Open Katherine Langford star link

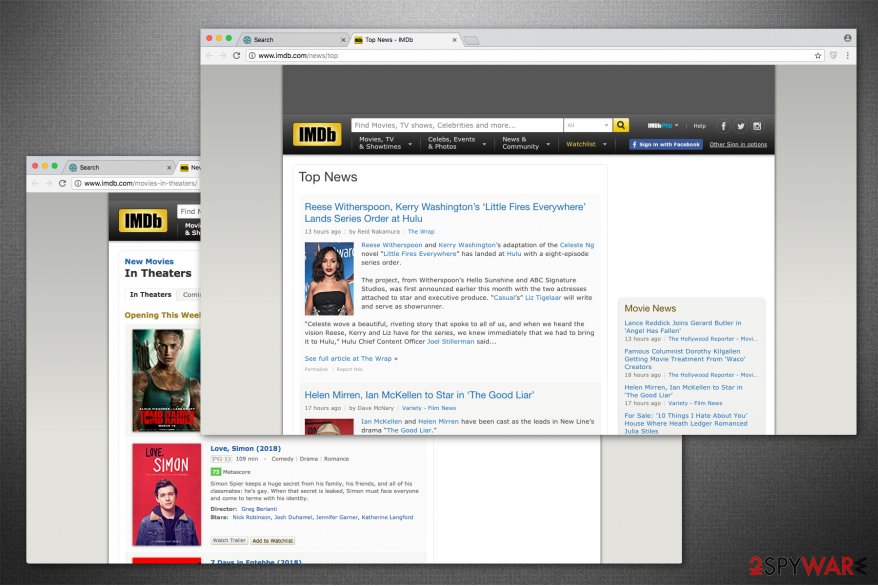click(387, 517)
